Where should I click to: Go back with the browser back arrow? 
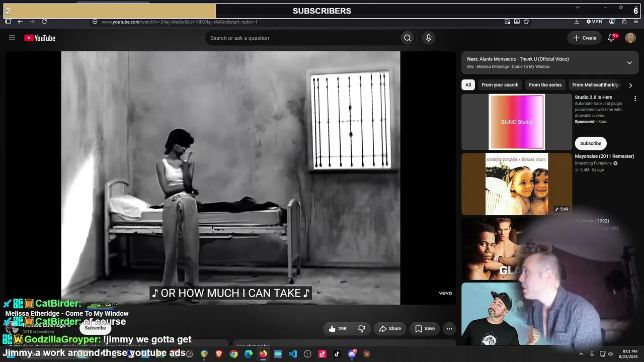[20, 22]
